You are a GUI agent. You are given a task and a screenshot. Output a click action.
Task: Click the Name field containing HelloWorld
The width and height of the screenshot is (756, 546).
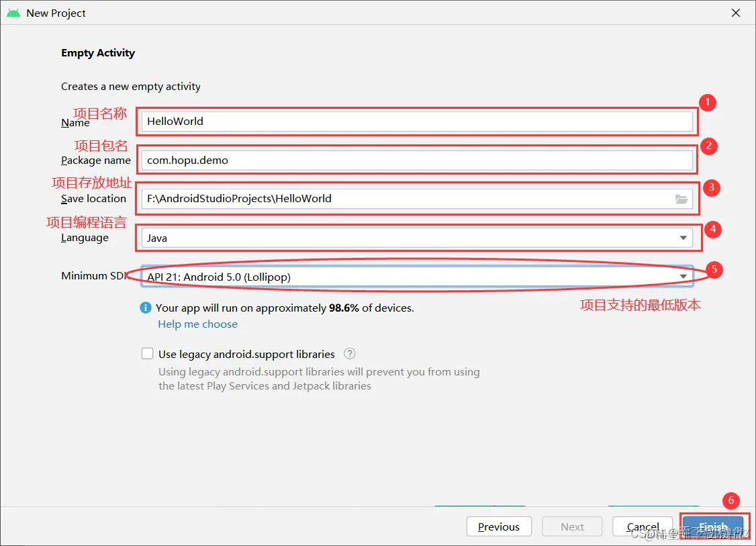click(417, 121)
